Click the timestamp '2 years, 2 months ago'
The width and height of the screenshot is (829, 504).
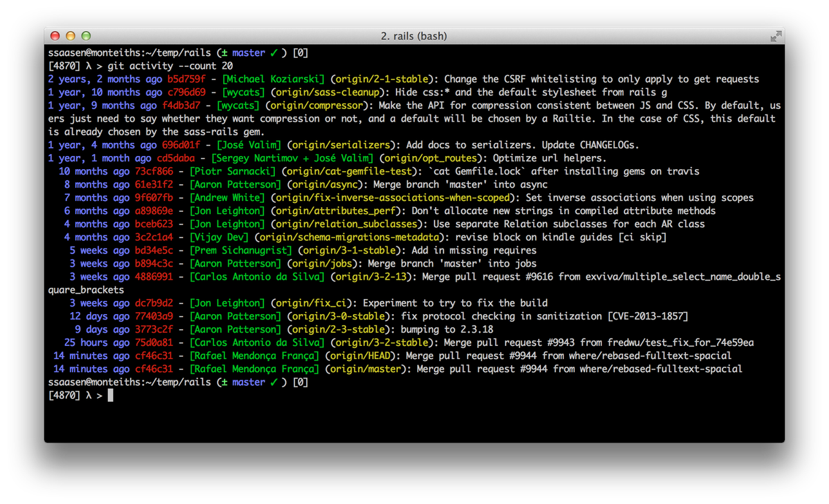tap(105, 79)
